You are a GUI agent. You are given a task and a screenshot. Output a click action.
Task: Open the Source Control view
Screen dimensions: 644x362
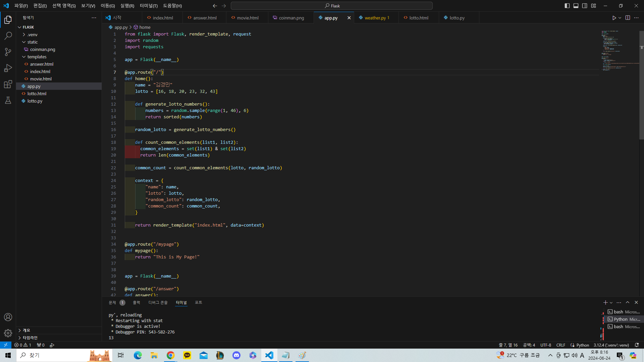coord(8,52)
